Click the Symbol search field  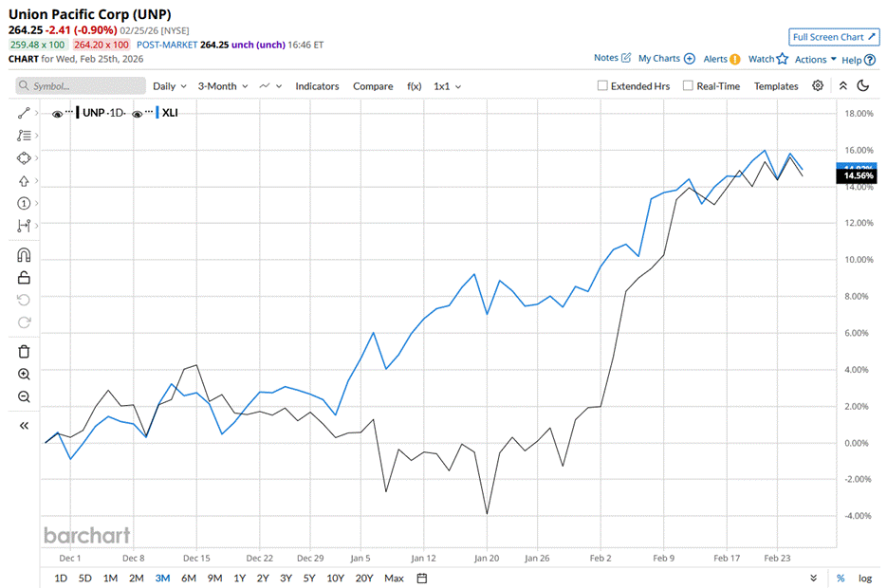click(81, 86)
